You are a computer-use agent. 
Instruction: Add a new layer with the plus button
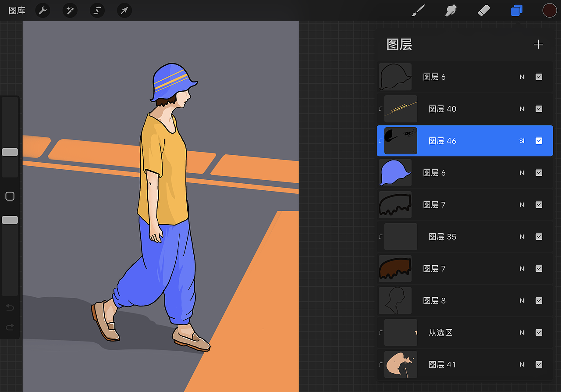pos(538,44)
